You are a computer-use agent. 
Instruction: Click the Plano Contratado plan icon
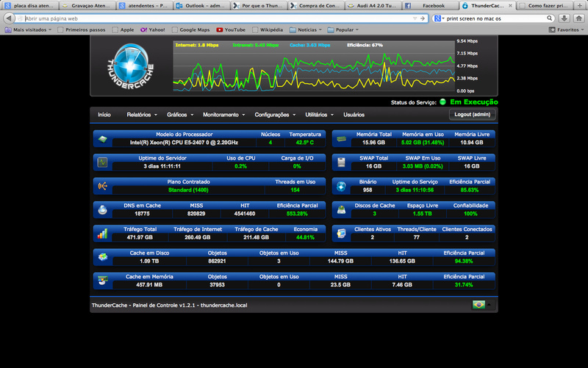pyautogui.click(x=102, y=186)
